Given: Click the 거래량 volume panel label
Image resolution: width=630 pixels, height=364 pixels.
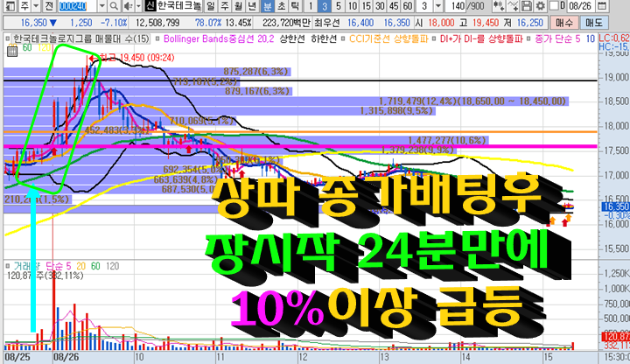Looking at the screenshot, I should click(x=27, y=266).
